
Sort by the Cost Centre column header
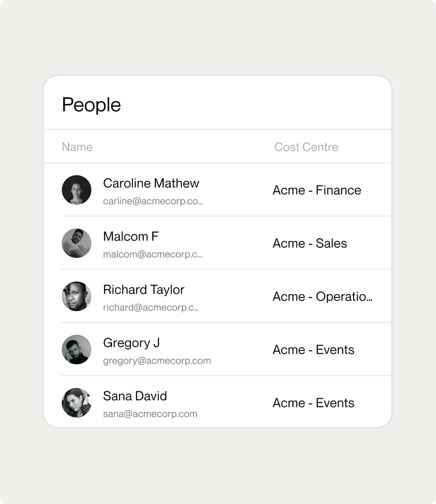click(306, 147)
